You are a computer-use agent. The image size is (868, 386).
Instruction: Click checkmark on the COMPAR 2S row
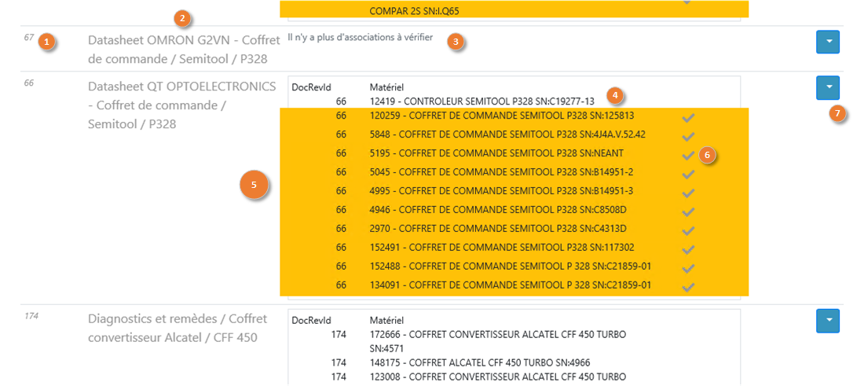(x=688, y=2)
